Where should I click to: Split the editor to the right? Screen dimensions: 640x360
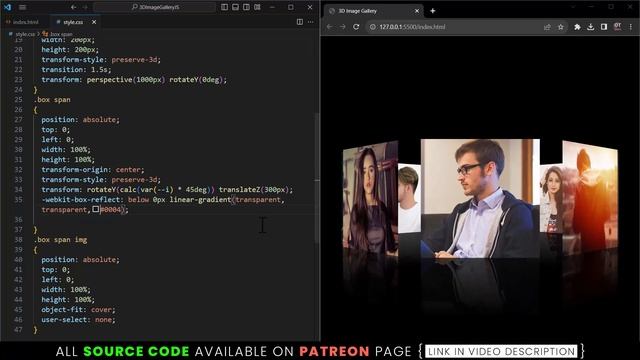[300, 22]
